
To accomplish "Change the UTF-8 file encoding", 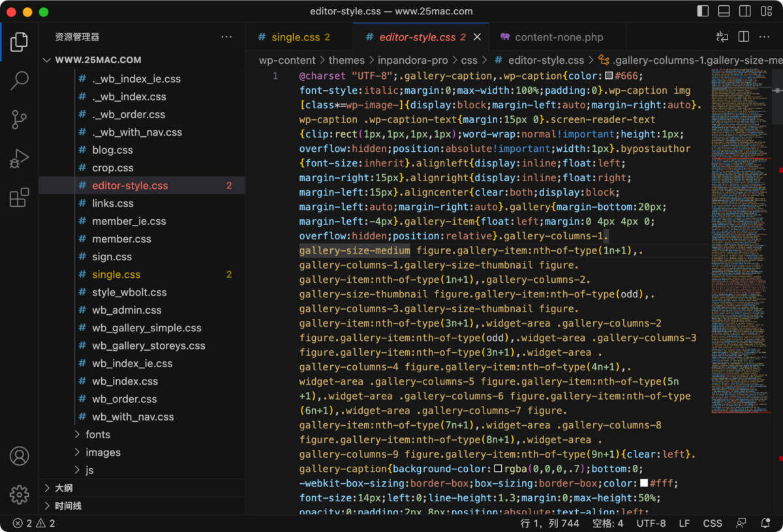I will (651, 523).
